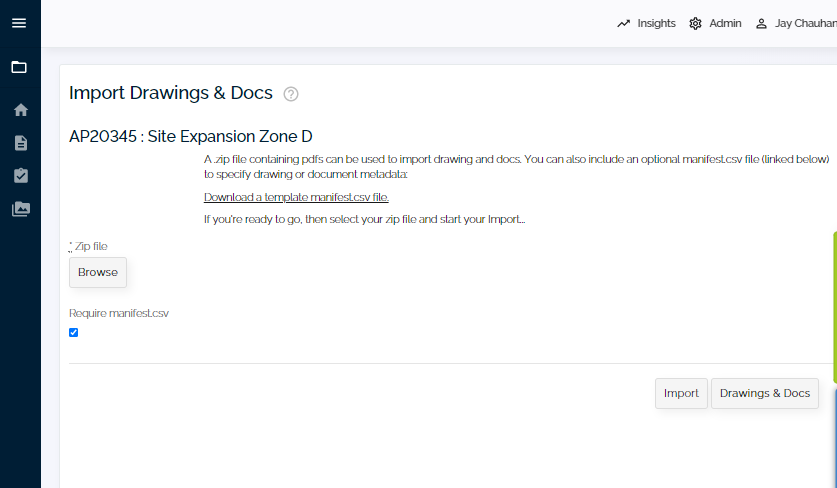Open the clipboard checklist icon in sidebar

(x=21, y=176)
